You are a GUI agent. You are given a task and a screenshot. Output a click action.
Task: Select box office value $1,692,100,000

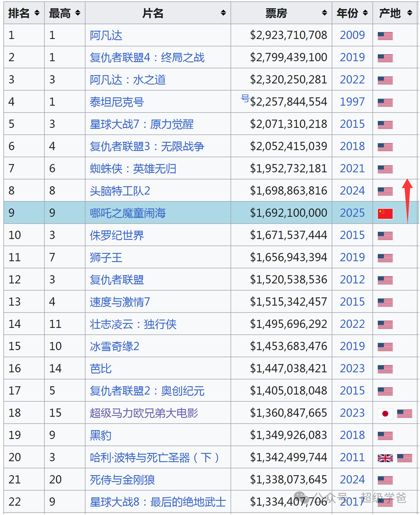click(x=289, y=213)
